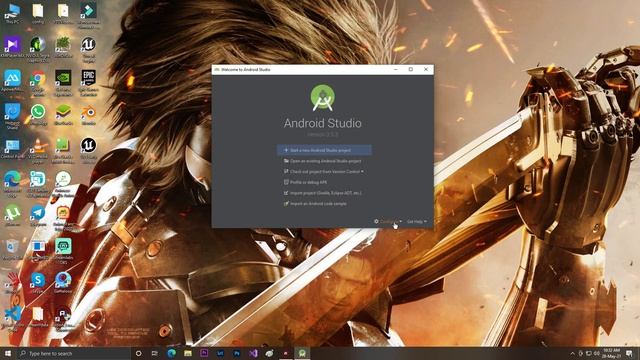Select Apowersoft desktop shortcut

12,80
